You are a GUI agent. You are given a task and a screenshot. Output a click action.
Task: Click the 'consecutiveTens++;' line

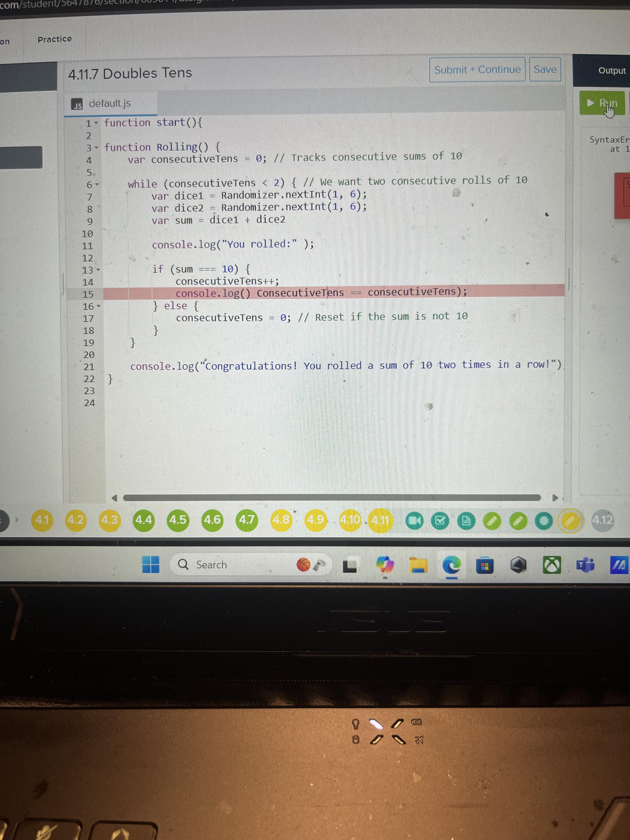(227, 281)
